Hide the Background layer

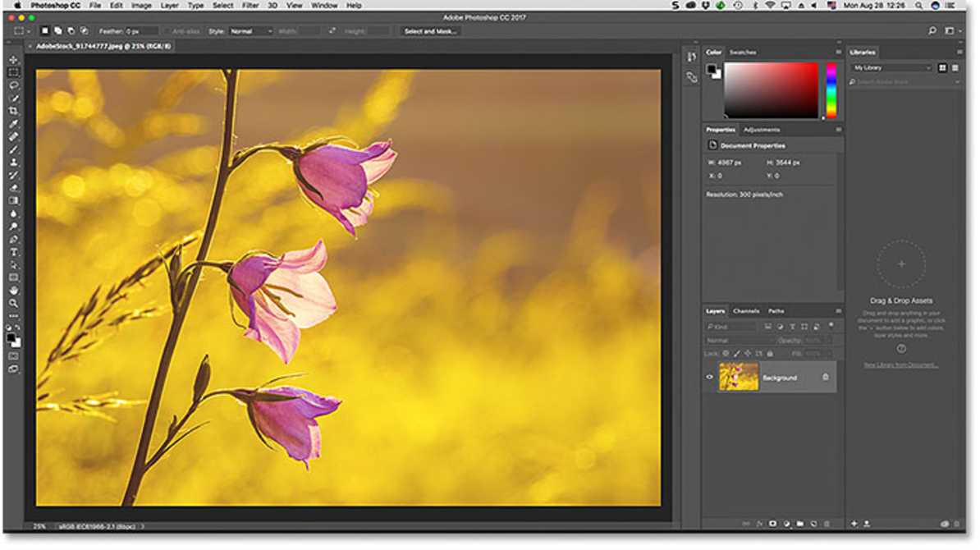click(x=709, y=377)
